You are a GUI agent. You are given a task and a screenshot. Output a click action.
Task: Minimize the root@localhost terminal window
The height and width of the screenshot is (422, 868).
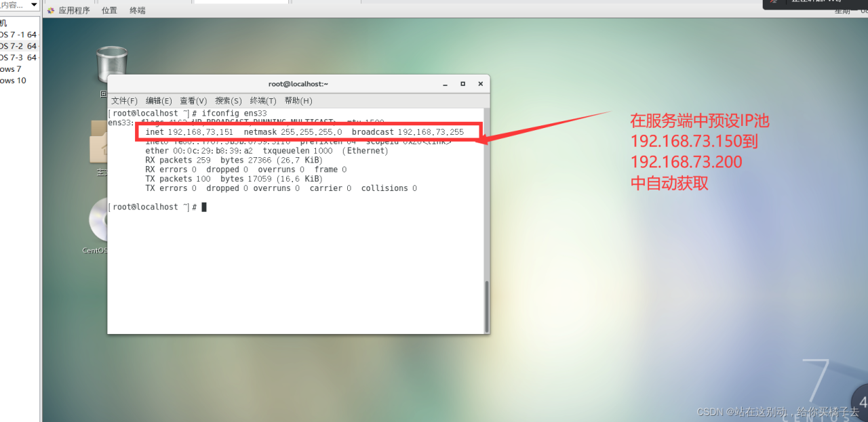click(445, 84)
